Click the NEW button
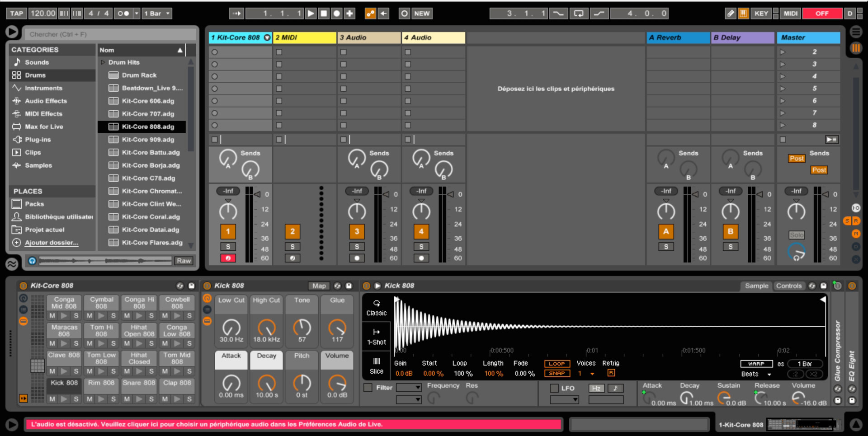Image resolution: width=868 pixels, height=436 pixels. (422, 14)
